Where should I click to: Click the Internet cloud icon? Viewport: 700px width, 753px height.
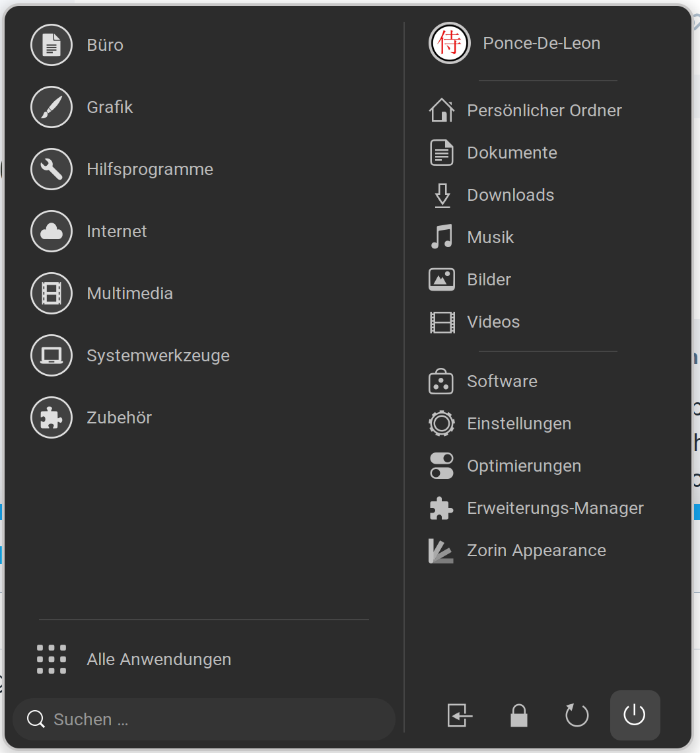[52, 231]
